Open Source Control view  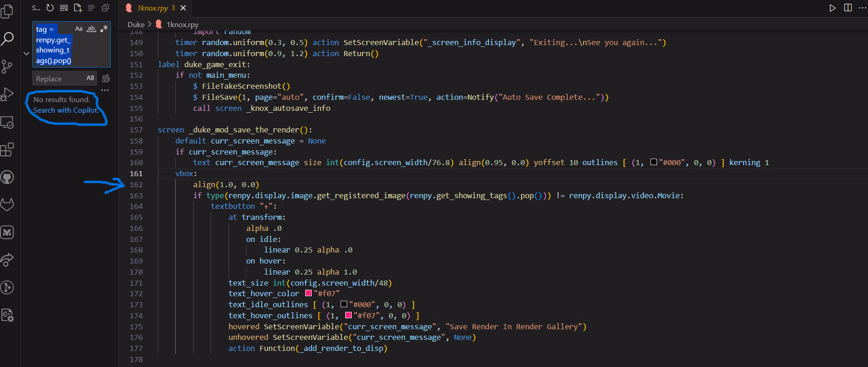tap(7, 67)
